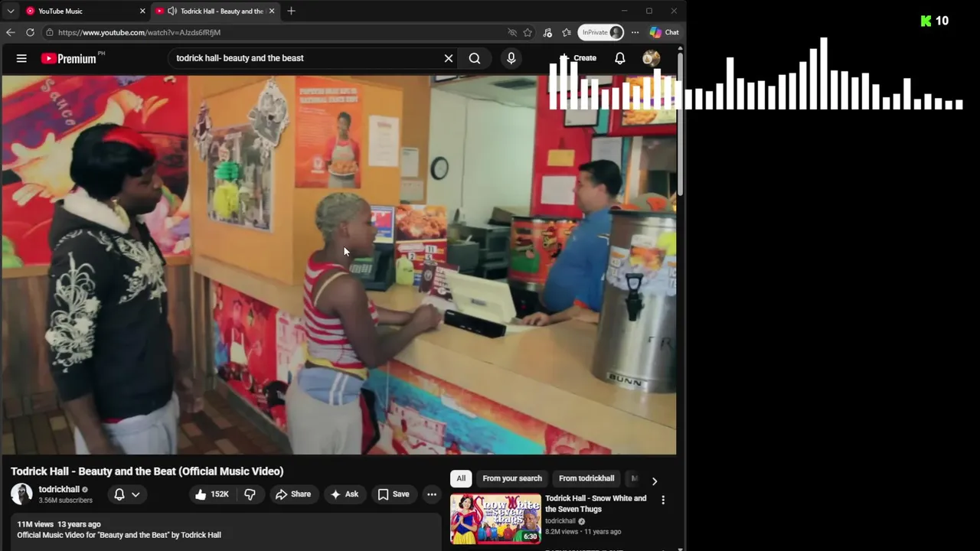Screen dimensions: 980x551
Task: Click the 3.56M subscribers text
Action: (x=66, y=500)
